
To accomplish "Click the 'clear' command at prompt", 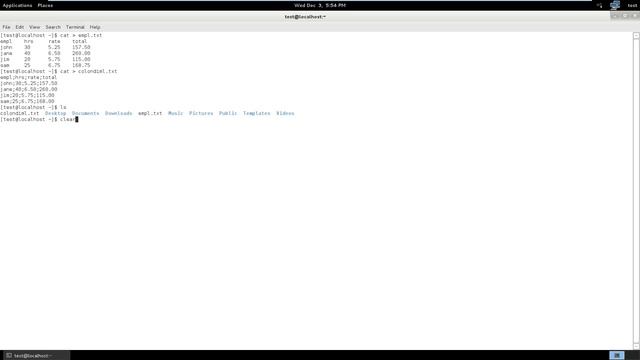I will [x=68, y=119].
